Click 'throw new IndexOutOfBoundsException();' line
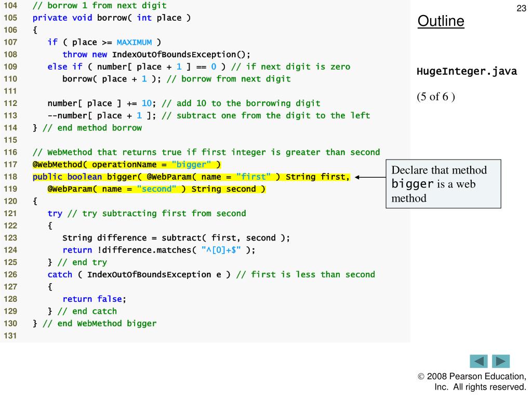Viewport: 532px width, 399px height. (156, 55)
